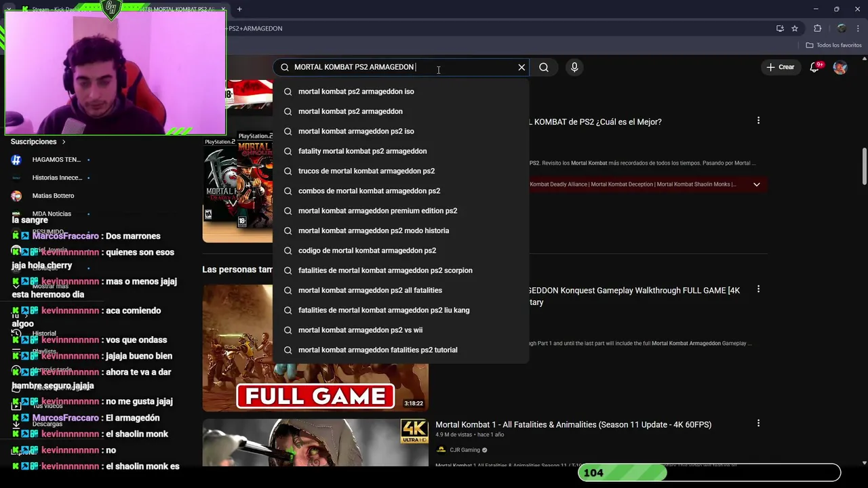This screenshot has height=488, width=868.
Task: Expand 'Mostrar más' in subscriptions list
Action: (x=50, y=286)
